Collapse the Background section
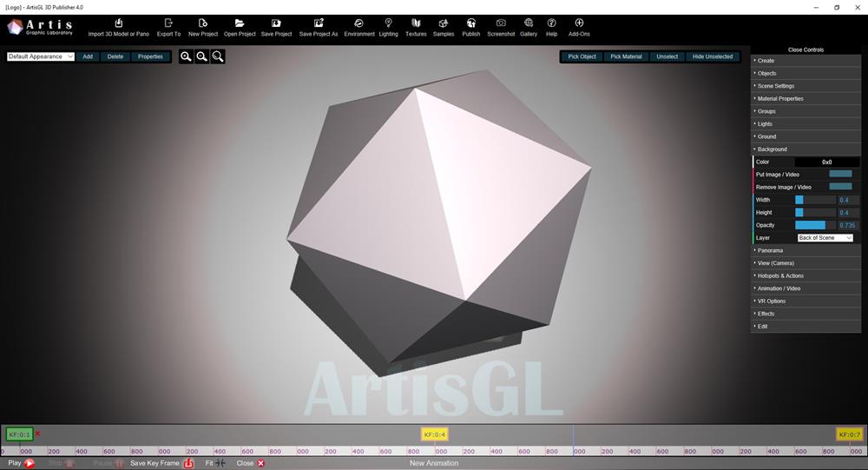 pos(806,149)
